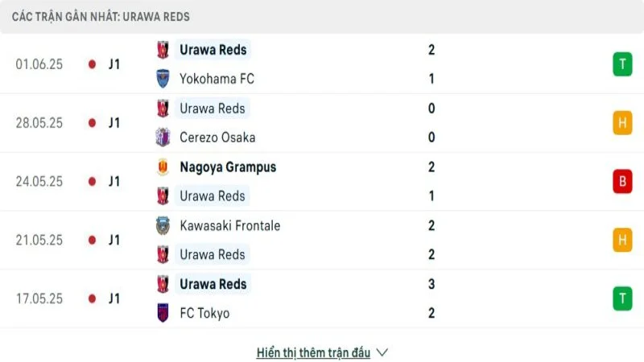Screen dimensions: 644x362
Task: Click orange H result badge for 28.05.25
Action: 621,123
